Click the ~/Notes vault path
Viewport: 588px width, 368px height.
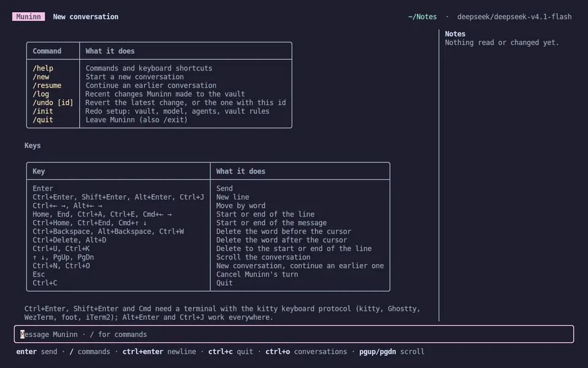pyautogui.click(x=422, y=17)
